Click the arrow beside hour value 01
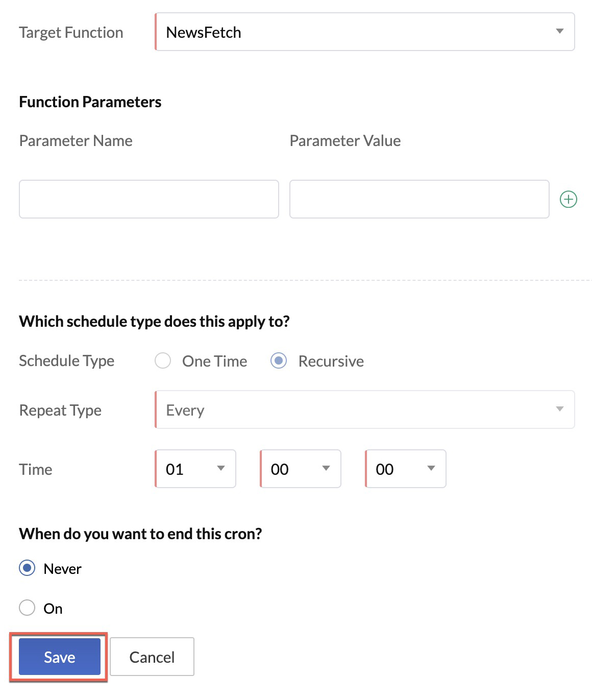592x700 pixels. click(221, 469)
